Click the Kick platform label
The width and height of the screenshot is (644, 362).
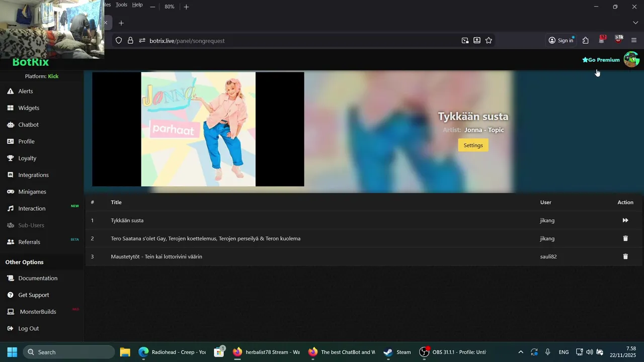point(53,76)
